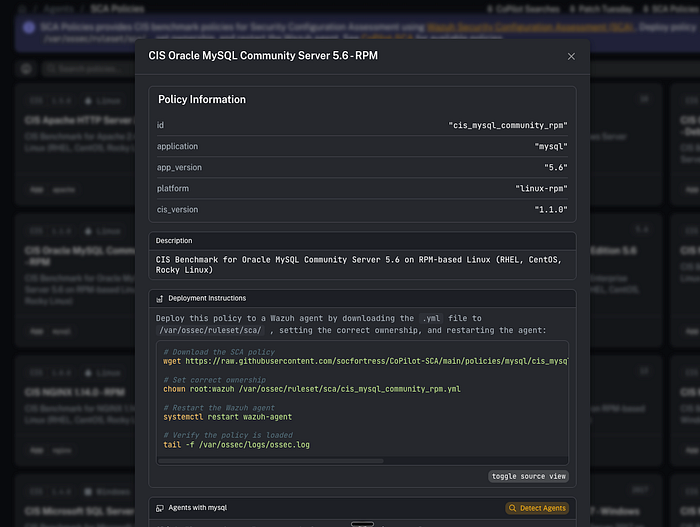Click the Agents with mysql icon
The image size is (700, 527).
(x=160, y=508)
